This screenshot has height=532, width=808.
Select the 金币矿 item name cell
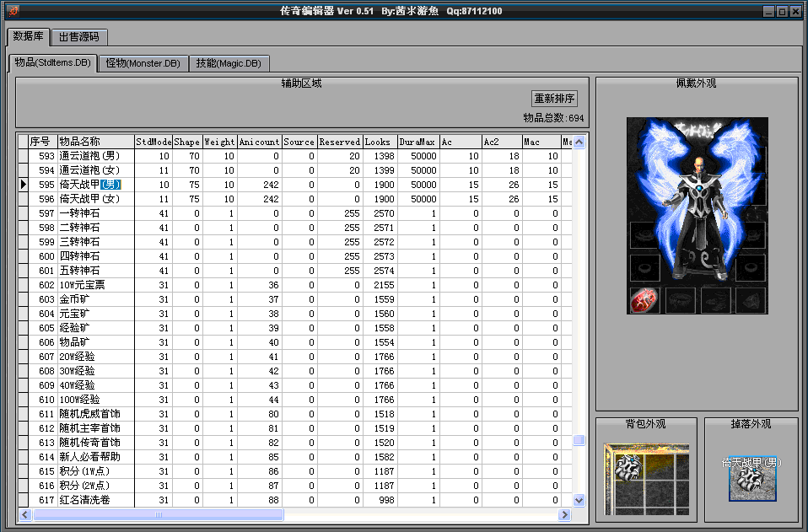95,299
